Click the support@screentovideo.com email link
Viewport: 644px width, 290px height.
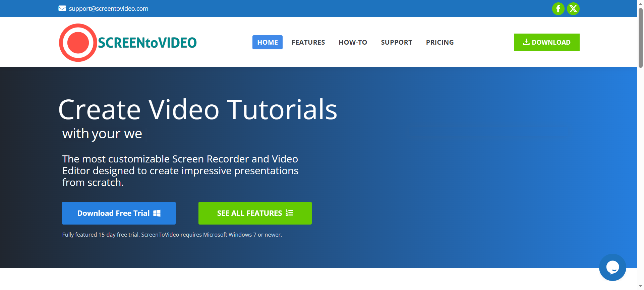click(109, 8)
